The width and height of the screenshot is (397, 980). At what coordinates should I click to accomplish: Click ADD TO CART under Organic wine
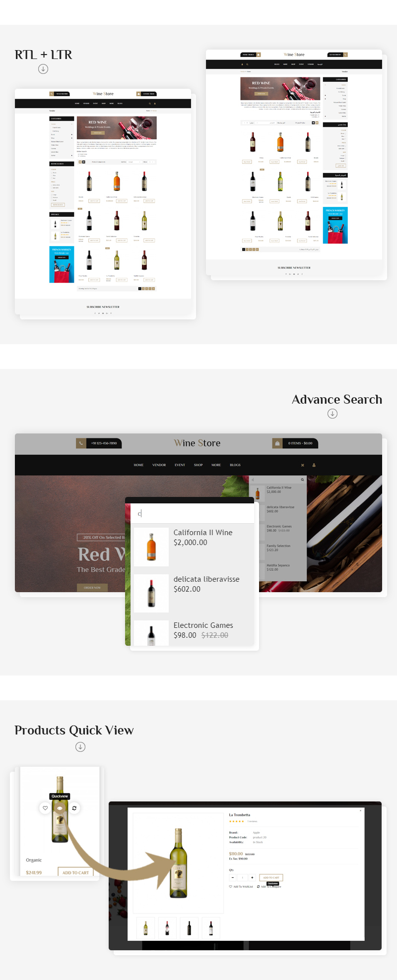(75, 872)
